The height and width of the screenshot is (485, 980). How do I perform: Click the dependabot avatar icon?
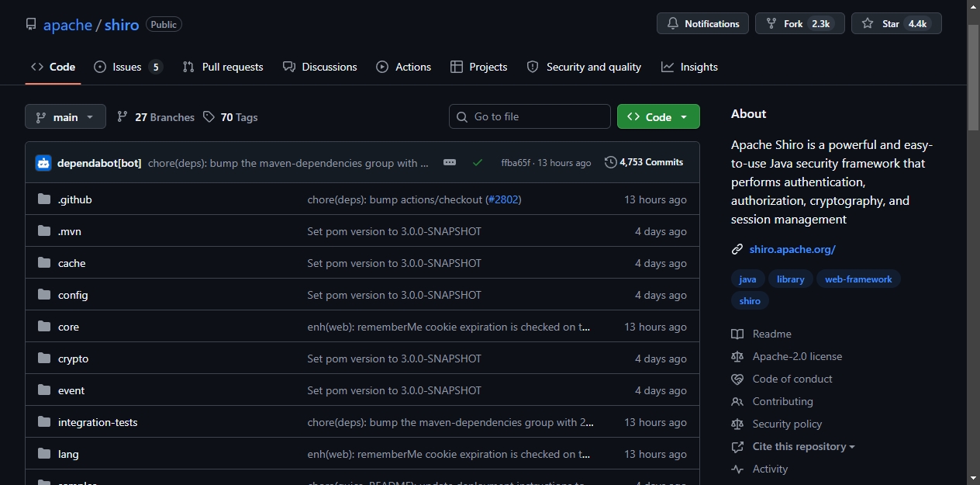coord(43,163)
